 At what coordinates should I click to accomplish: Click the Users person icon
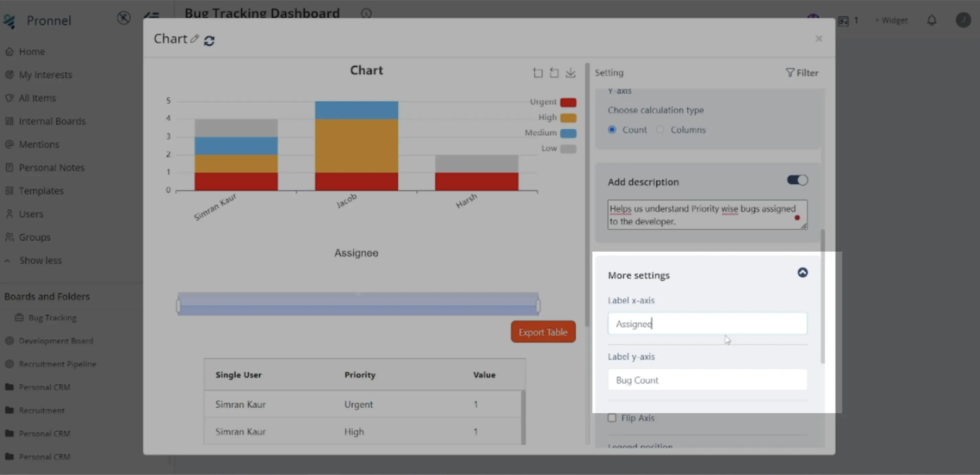[10, 214]
